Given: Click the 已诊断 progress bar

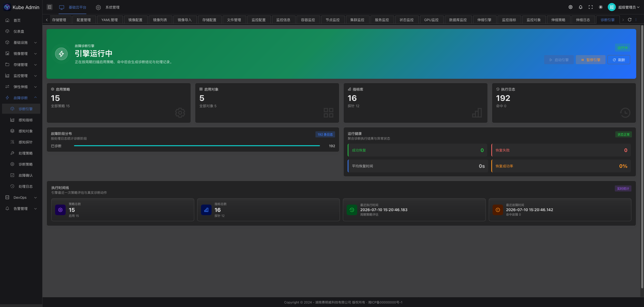Looking at the screenshot, I should tap(197, 146).
